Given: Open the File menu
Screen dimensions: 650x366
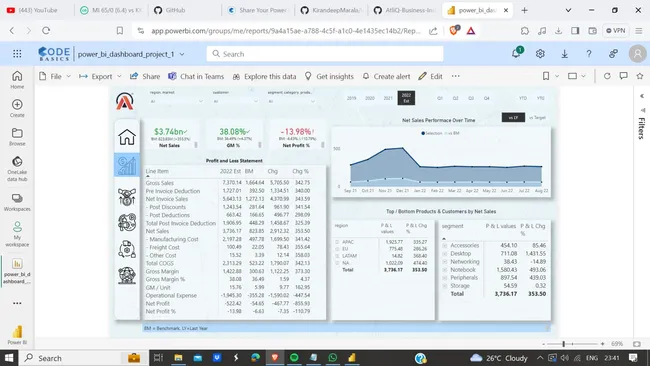Looking at the screenshot, I should coord(55,76).
